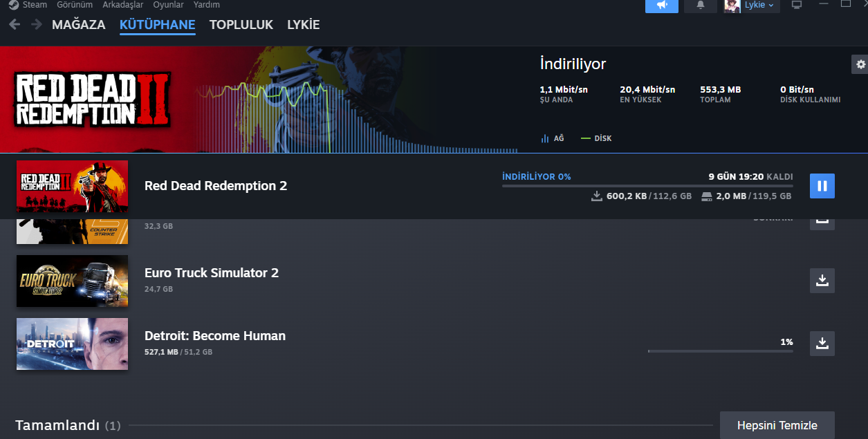Open the Euro Truck Simulator 2 title

coord(212,273)
